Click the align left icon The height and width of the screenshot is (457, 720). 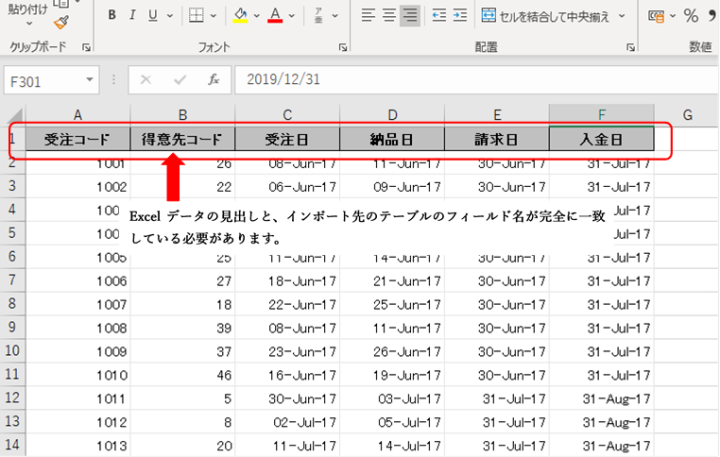click(x=368, y=16)
